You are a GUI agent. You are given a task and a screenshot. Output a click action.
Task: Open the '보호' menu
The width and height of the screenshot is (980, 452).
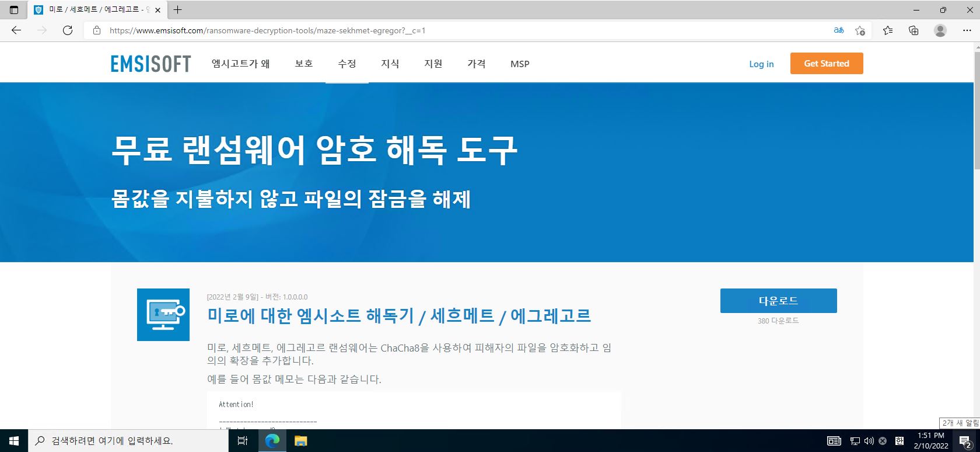pyautogui.click(x=304, y=64)
